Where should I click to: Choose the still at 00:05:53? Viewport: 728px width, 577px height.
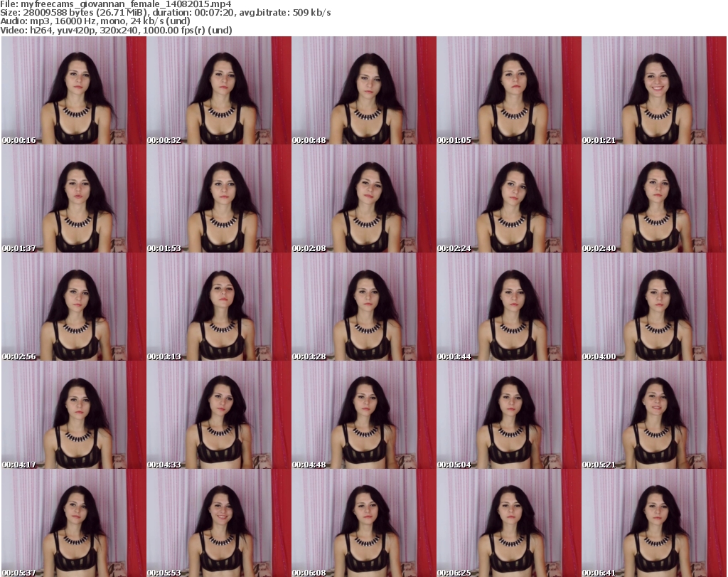(x=219, y=523)
